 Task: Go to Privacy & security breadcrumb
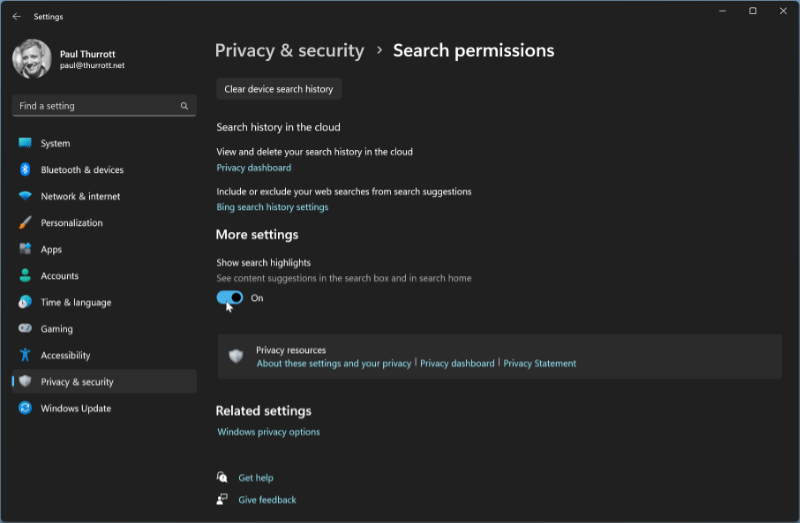point(289,50)
